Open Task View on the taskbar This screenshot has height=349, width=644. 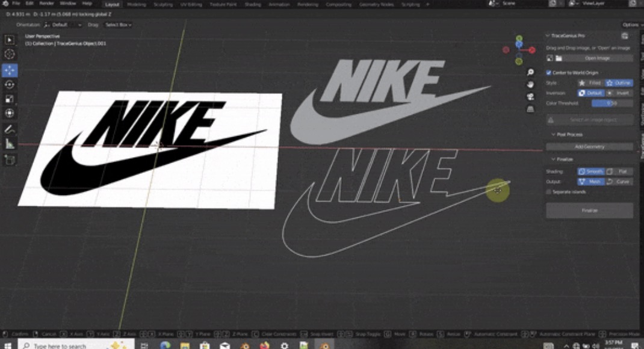coord(144,345)
